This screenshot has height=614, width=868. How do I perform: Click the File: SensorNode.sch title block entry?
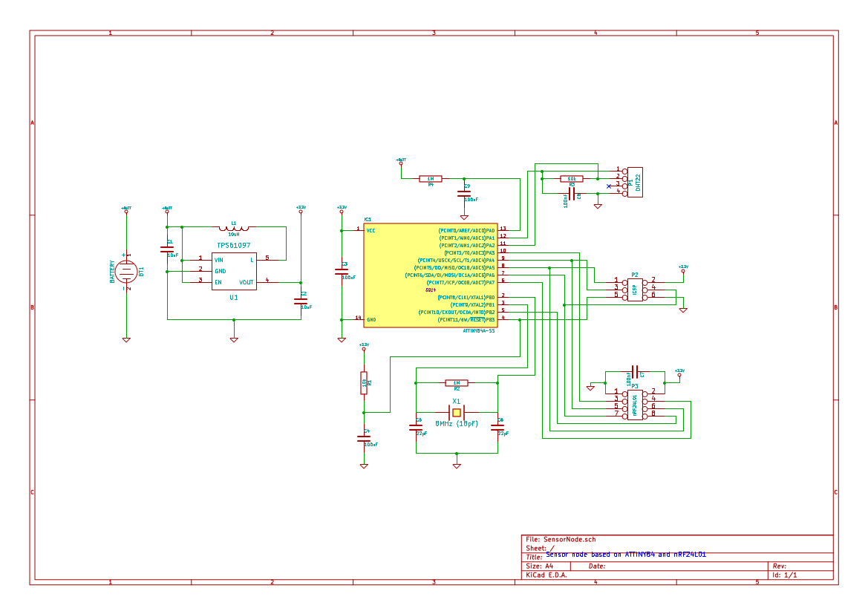click(x=561, y=539)
